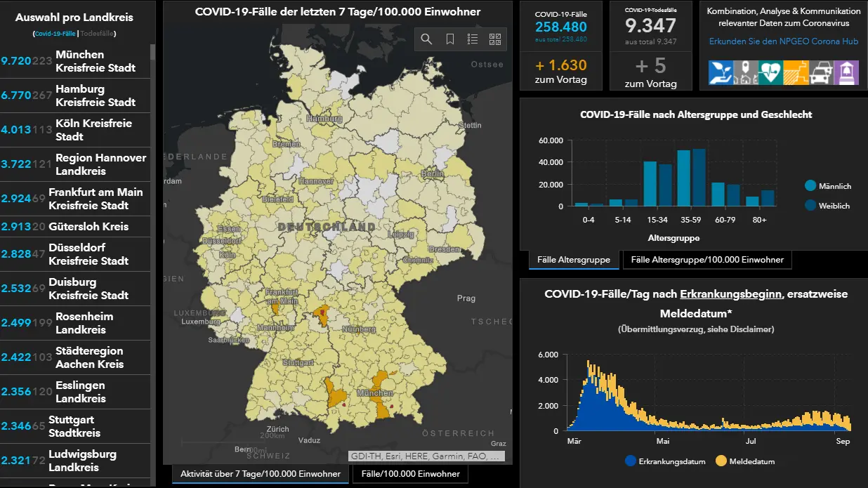Open the basemap gallery grid icon
This screenshot has height=488, width=868.
pyautogui.click(x=495, y=39)
